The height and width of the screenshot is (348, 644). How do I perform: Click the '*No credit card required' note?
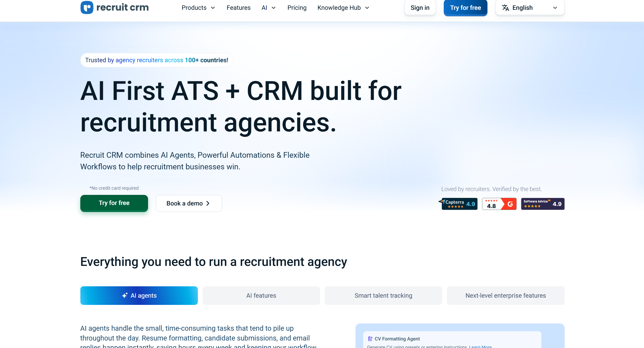[x=114, y=188]
